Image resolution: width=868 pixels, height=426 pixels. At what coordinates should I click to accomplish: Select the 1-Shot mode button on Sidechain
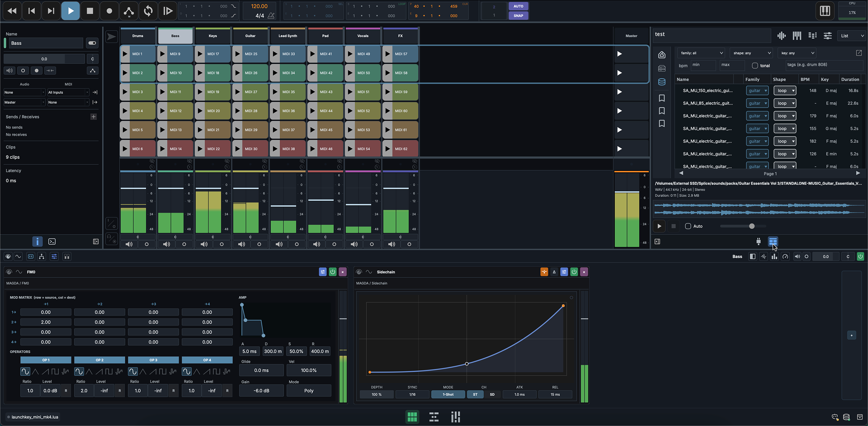(448, 394)
